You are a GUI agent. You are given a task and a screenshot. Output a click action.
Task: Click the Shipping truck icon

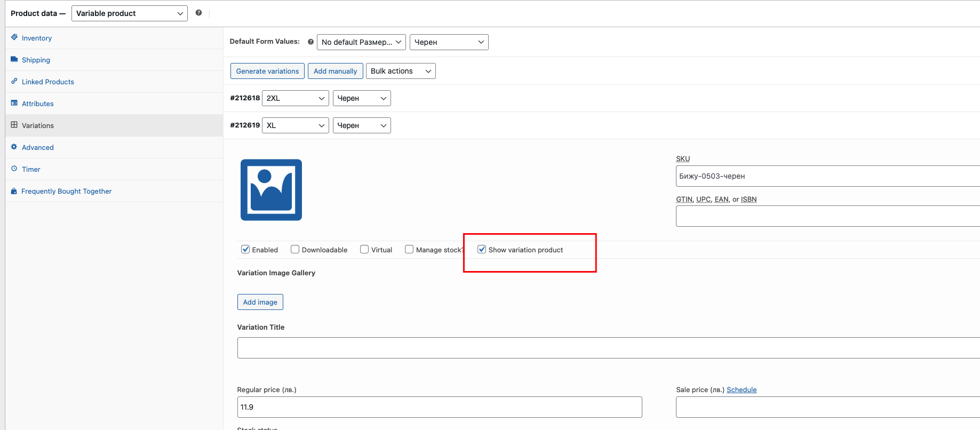click(x=14, y=59)
